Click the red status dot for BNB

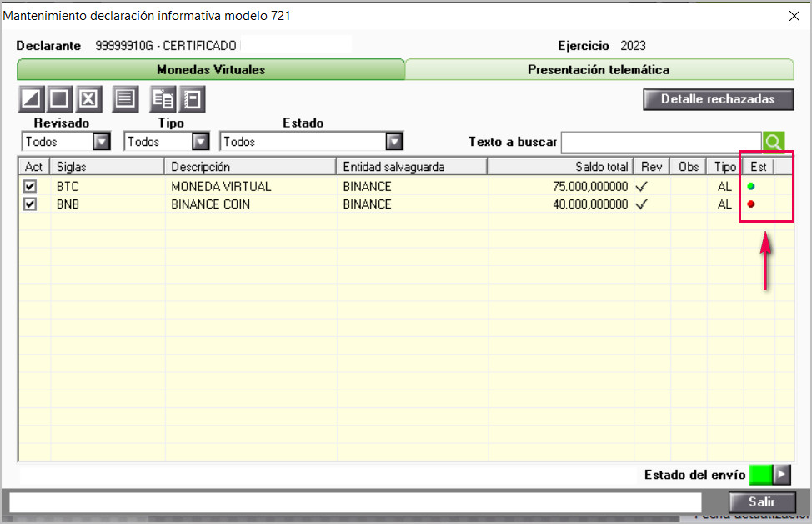click(x=751, y=204)
